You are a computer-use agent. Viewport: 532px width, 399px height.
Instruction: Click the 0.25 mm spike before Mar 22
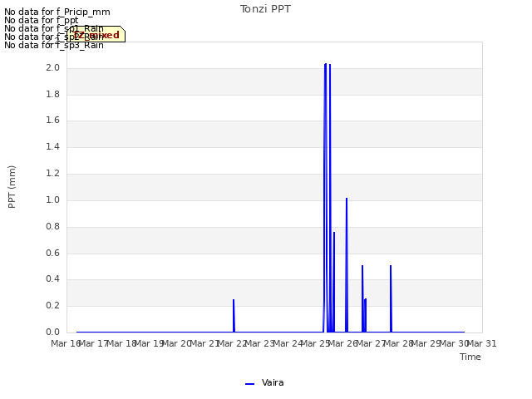pyautogui.click(x=234, y=316)
